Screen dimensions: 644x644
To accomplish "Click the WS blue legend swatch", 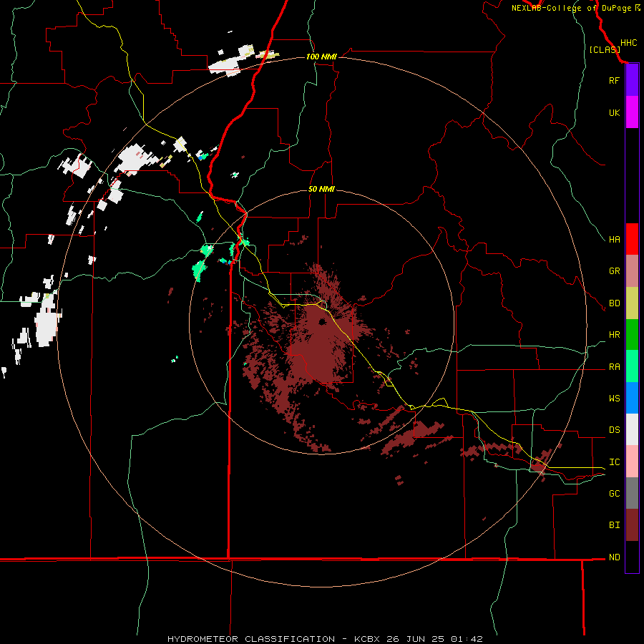I will click(x=632, y=398).
